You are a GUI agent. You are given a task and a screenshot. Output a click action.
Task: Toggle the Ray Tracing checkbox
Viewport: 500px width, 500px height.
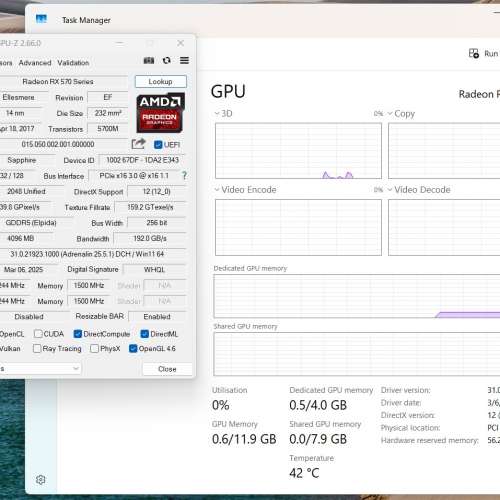pos(37,348)
